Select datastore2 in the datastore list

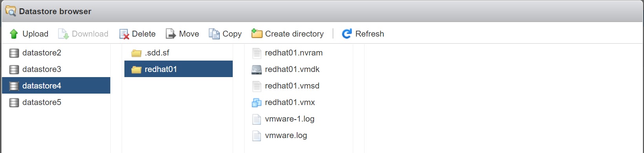(56, 53)
